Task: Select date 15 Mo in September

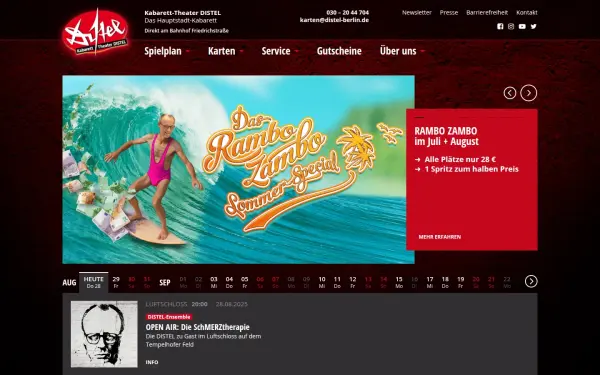Action: point(399,282)
